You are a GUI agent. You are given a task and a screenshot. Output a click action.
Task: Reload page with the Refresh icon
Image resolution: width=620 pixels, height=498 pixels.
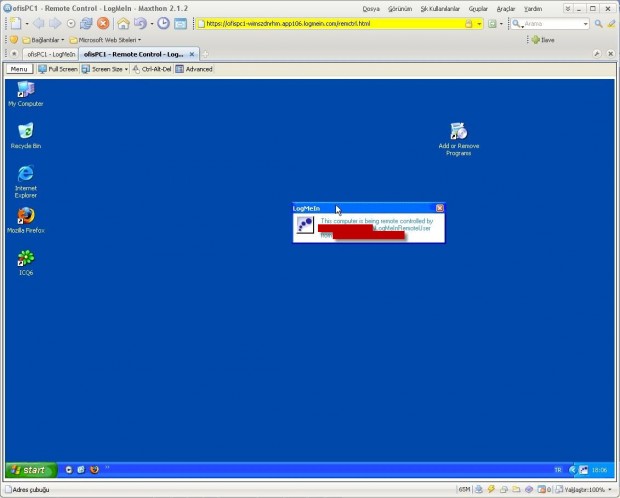point(86,24)
